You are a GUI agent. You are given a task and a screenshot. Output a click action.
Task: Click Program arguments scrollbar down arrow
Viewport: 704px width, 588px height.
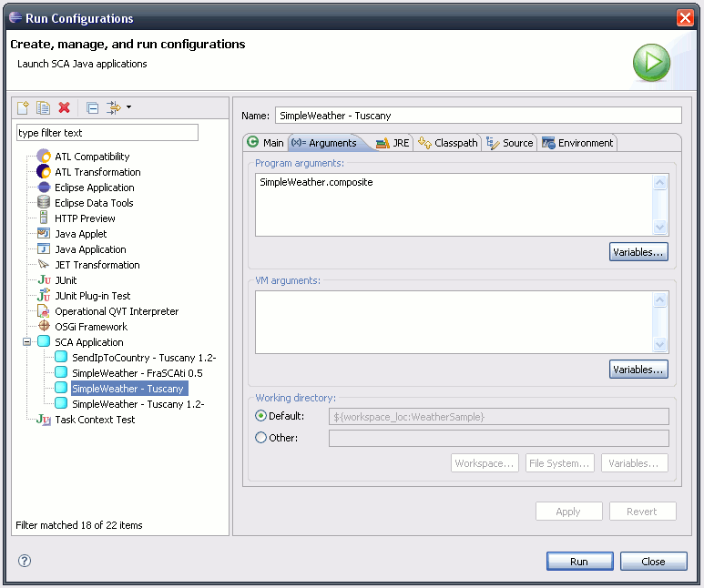pos(659,228)
